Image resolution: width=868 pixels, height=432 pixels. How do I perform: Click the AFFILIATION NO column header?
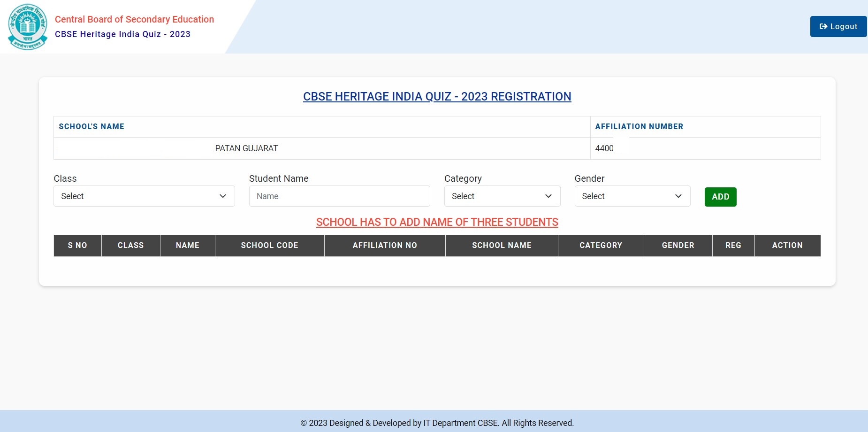(385, 245)
